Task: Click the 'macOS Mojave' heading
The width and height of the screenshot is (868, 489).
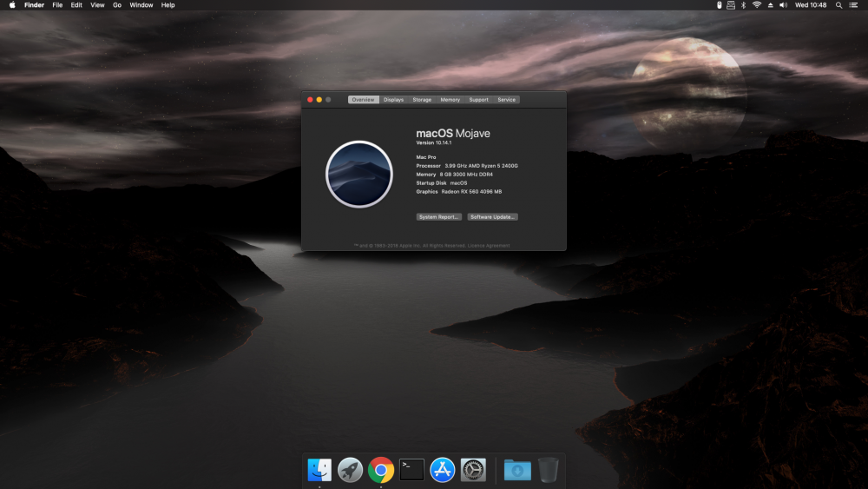Action: pos(453,134)
